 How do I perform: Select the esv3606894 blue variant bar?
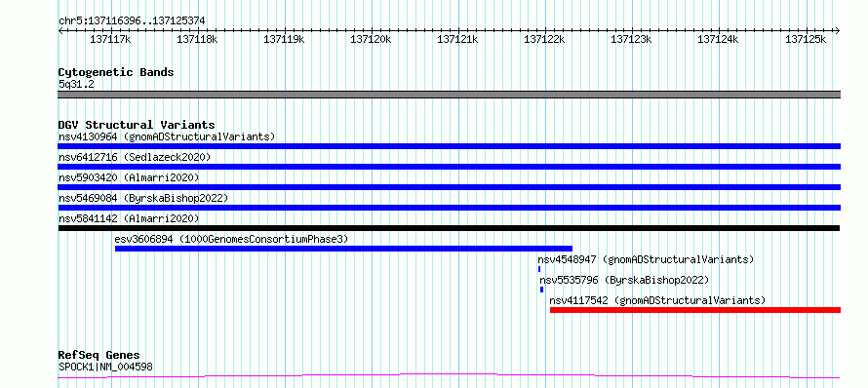(343, 249)
